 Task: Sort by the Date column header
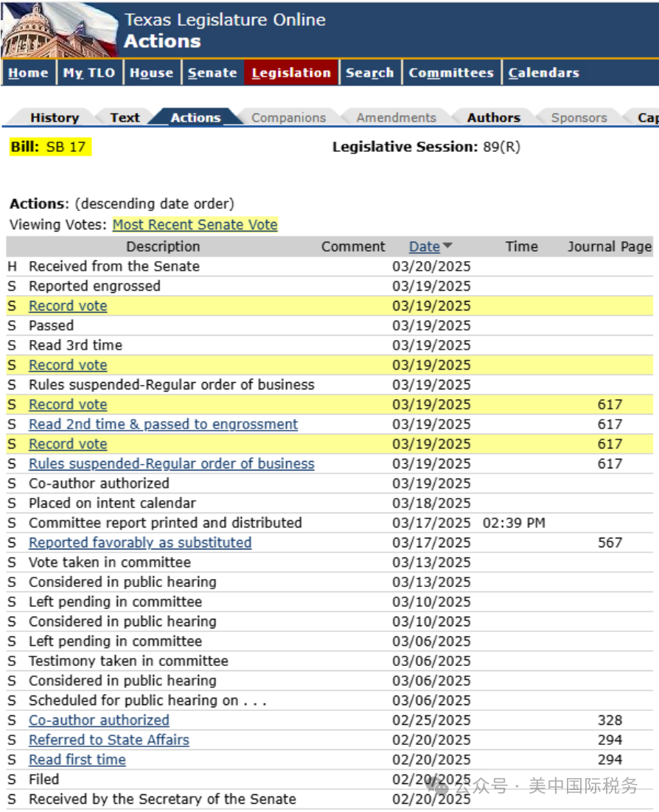click(424, 246)
